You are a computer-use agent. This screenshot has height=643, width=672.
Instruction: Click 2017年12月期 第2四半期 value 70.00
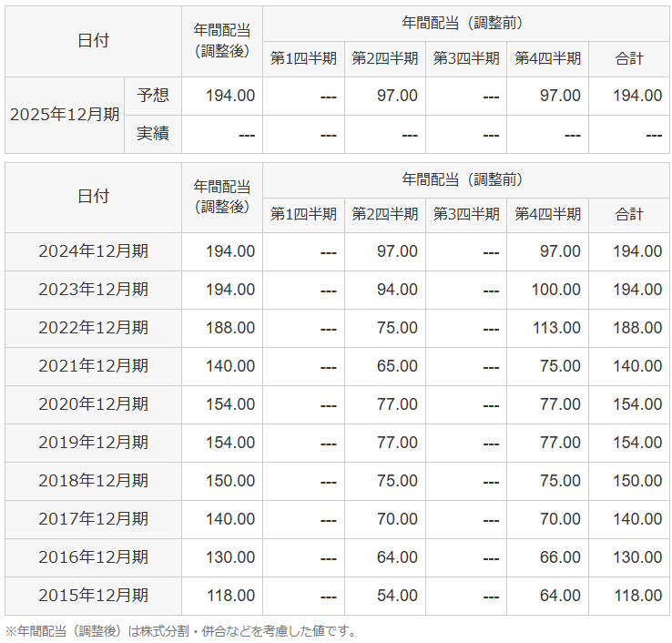(397, 519)
